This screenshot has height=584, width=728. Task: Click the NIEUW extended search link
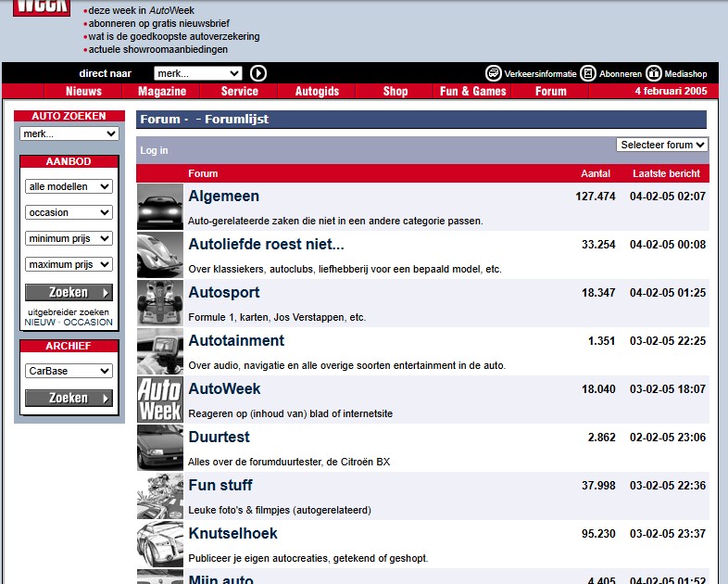tap(40, 323)
